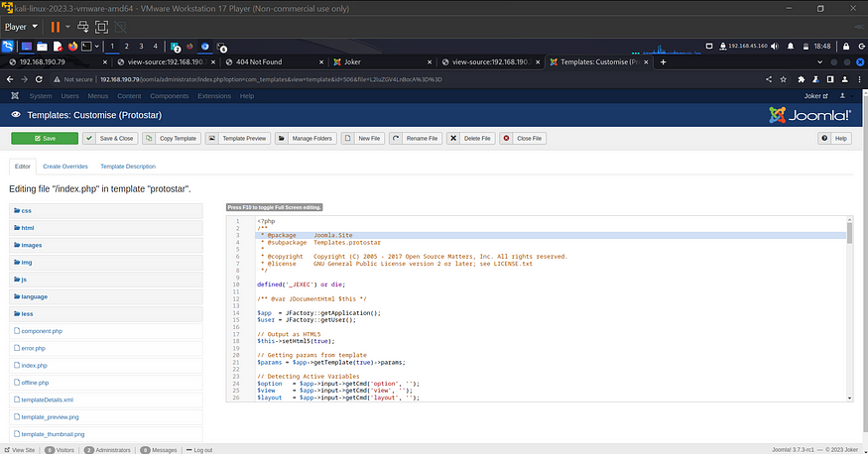The height and width of the screenshot is (454, 868).
Task: Open notifications bell in Kali panel
Action: [x=791, y=47]
